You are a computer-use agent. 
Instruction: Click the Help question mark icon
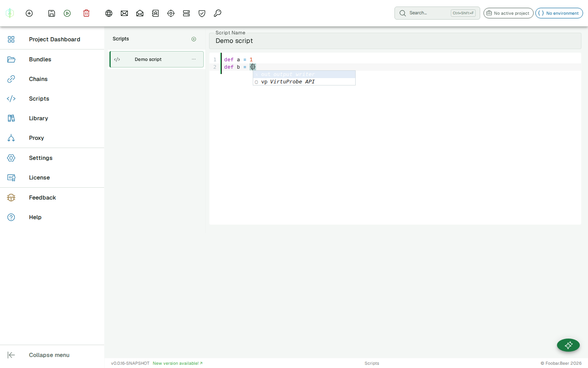pos(11,217)
